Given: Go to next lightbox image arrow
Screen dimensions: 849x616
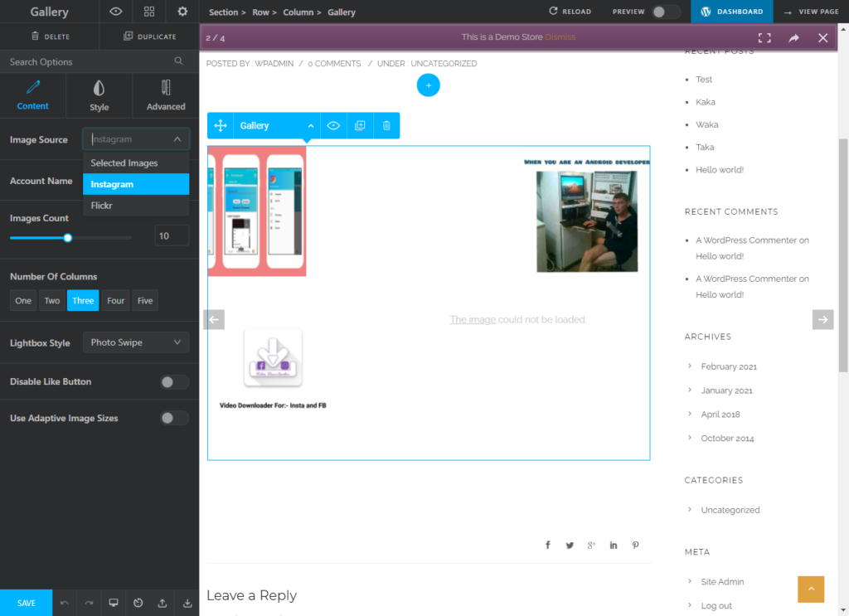Looking at the screenshot, I should tap(823, 319).
